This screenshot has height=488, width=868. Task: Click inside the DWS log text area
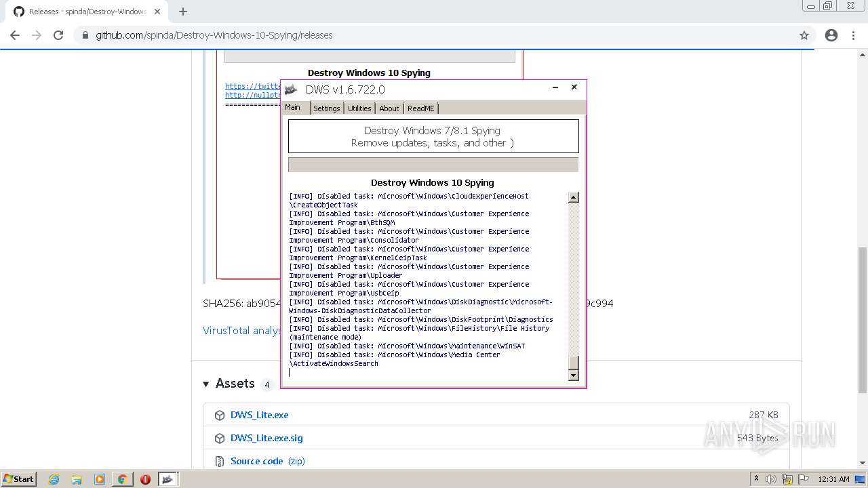click(x=428, y=286)
